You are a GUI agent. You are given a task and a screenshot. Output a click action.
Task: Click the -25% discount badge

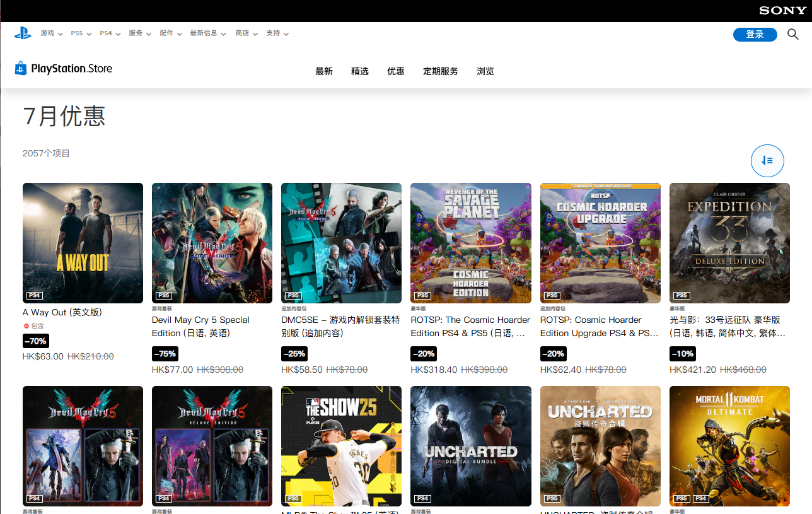294,353
